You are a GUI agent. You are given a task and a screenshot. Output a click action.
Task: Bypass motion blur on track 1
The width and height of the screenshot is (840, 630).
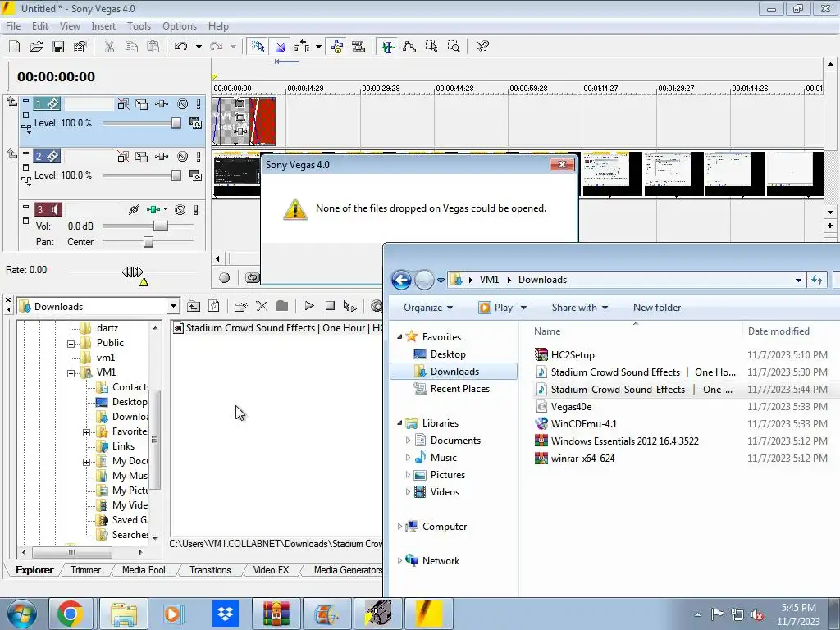(x=123, y=104)
